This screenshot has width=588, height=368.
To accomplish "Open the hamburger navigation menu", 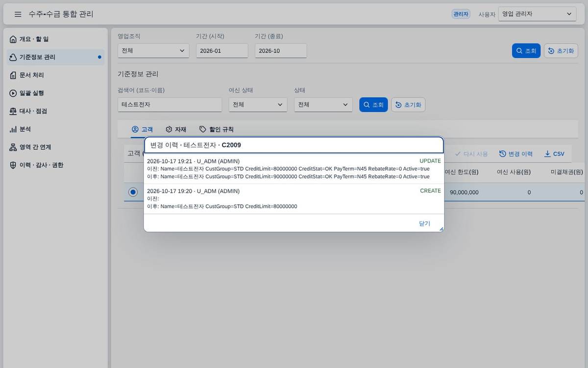I will coord(18,14).
